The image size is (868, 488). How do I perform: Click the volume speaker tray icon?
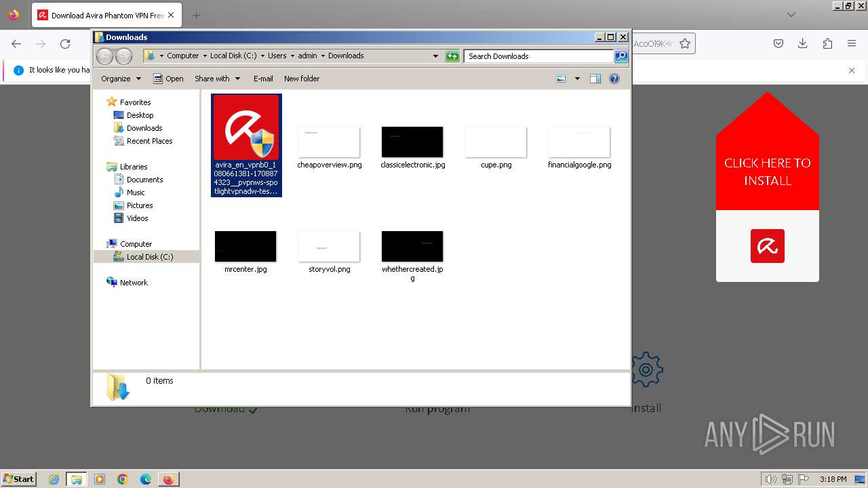coord(771,479)
